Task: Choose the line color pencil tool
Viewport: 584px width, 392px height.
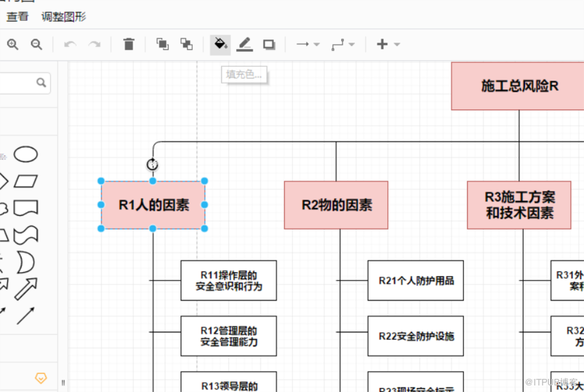Action: [245, 45]
